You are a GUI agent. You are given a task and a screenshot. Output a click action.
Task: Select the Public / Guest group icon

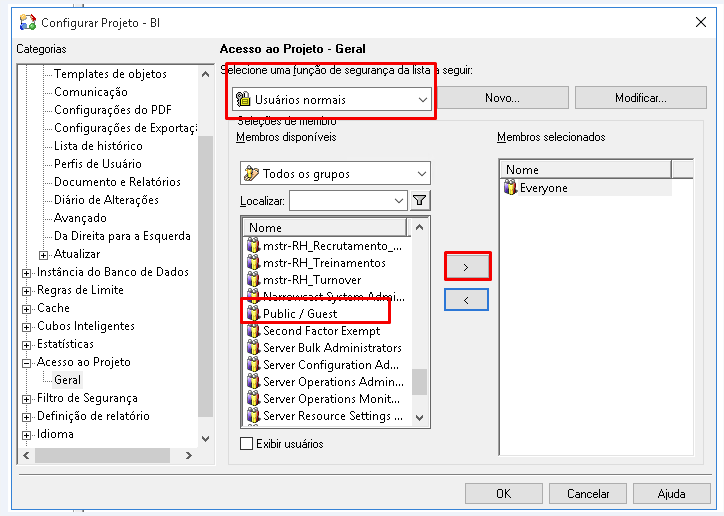(253, 314)
